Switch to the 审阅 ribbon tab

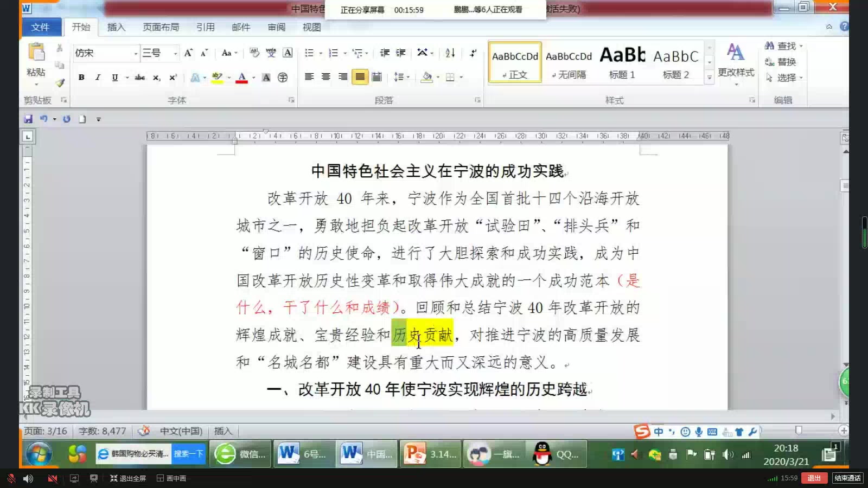click(276, 27)
